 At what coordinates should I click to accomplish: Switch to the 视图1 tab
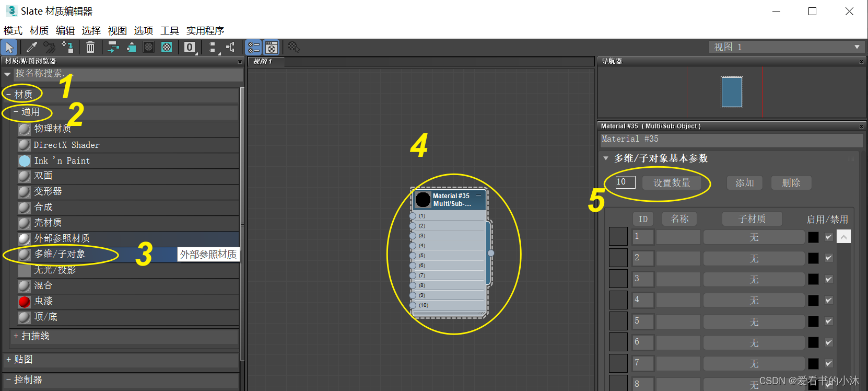(267, 62)
